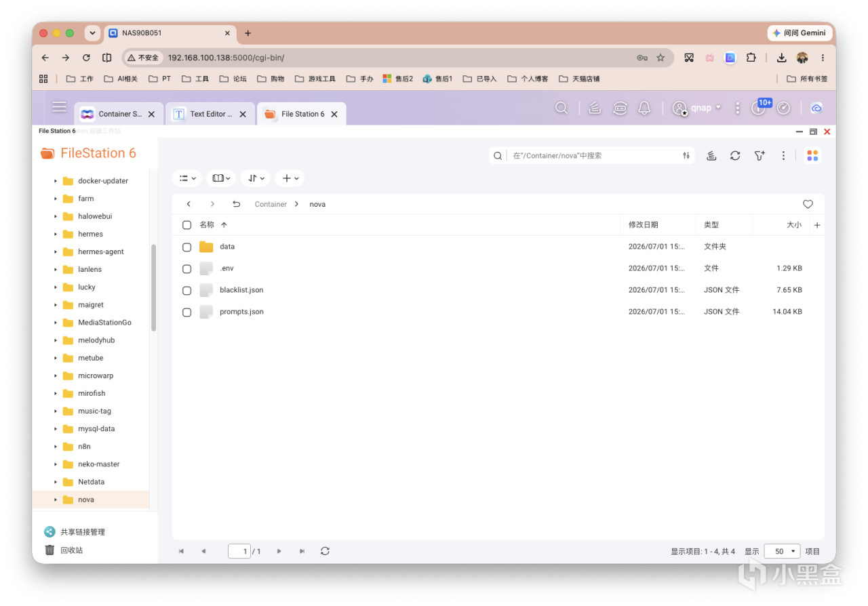
Task: Open the QTS main menu hamburger
Action: (60, 107)
